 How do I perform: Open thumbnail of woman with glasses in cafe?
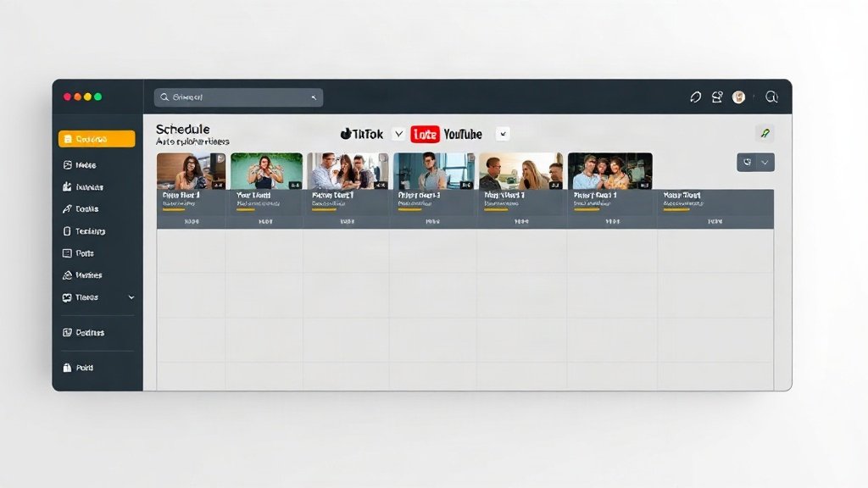(x=191, y=171)
